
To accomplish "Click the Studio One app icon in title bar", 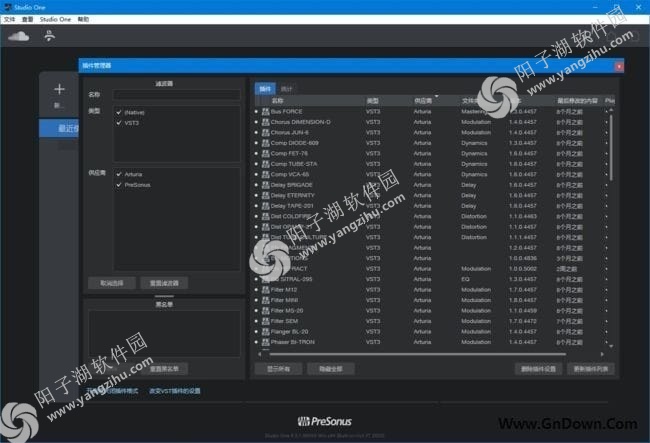I will pos(7,7).
